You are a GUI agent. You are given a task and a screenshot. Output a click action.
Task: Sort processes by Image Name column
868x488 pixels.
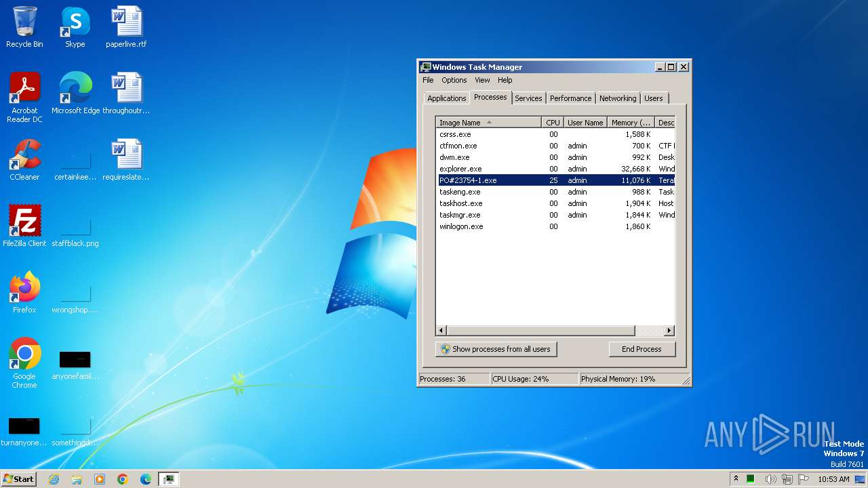488,123
